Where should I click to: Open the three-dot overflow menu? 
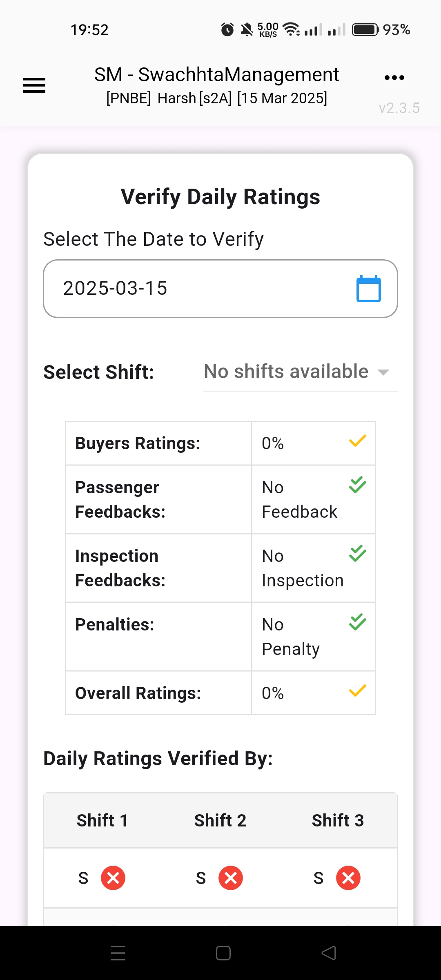point(394,78)
